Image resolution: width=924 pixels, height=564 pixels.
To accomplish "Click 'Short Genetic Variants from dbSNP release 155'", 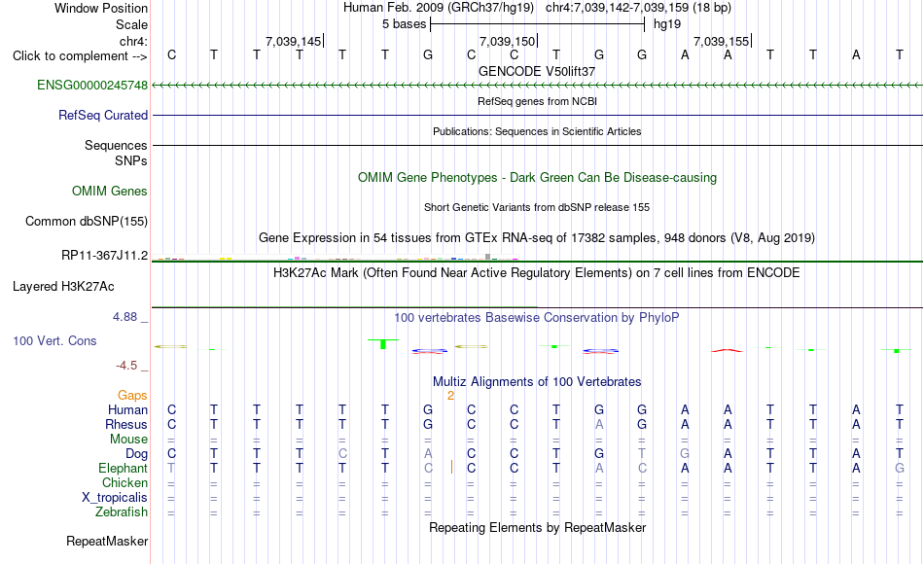I will coord(537,207).
